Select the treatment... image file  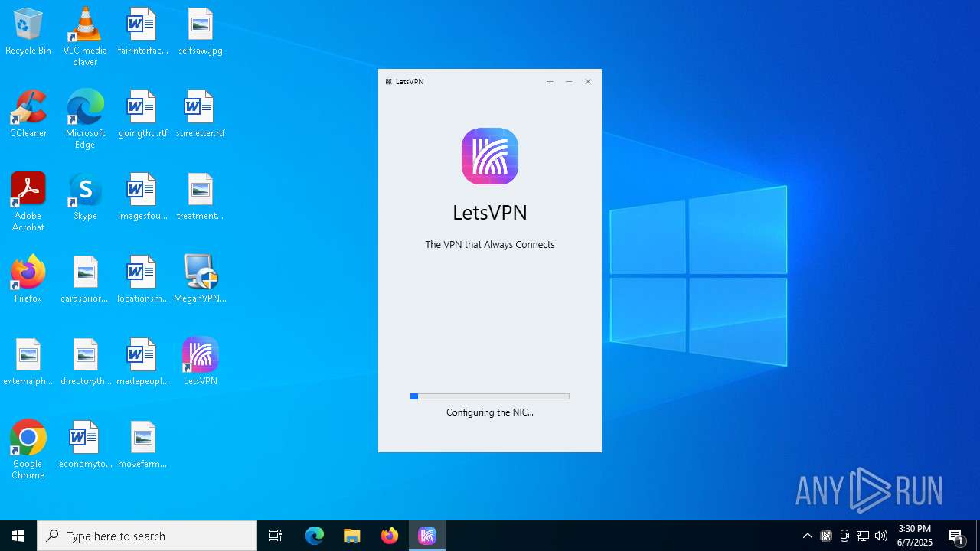point(201,197)
